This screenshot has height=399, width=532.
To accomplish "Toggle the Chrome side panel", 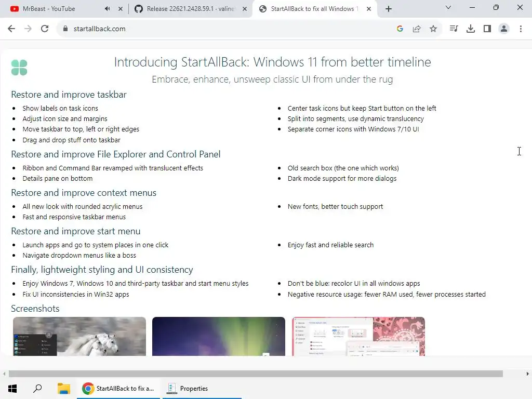I will pyautogui.click(x=487, y=29).
